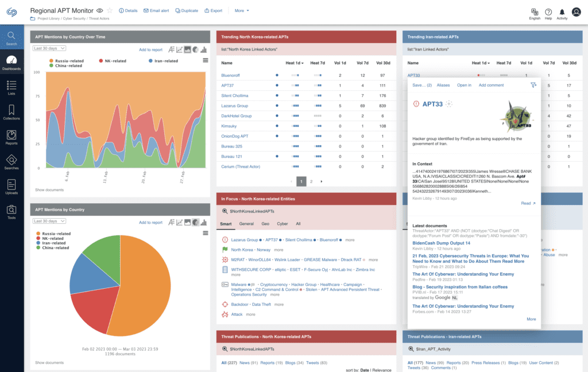Open Last 30 days dropdown in Over Time panel
Viewport: 588px width, 372px height.
click(x=49, y=48)
